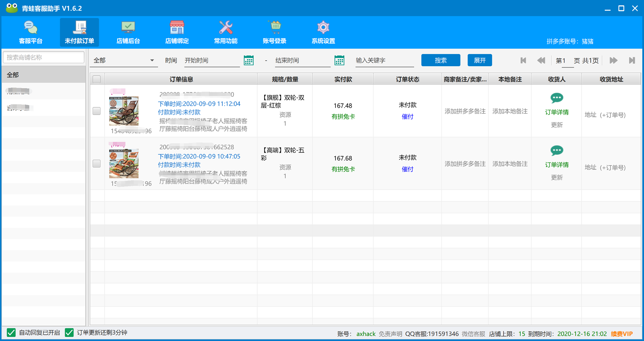Viewport: 644px width, 341px height.
Task: Open the end time calendar picker
Action: click(x=339, y=61)
